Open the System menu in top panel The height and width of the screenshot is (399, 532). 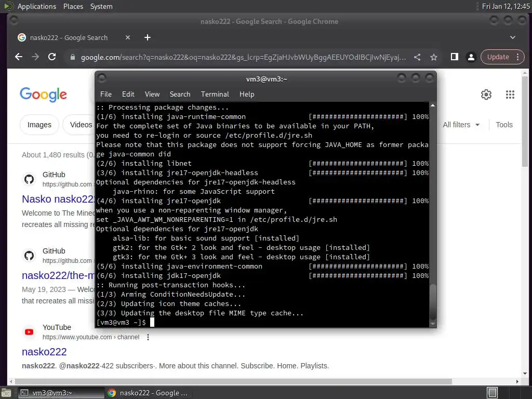coord(101,6)
